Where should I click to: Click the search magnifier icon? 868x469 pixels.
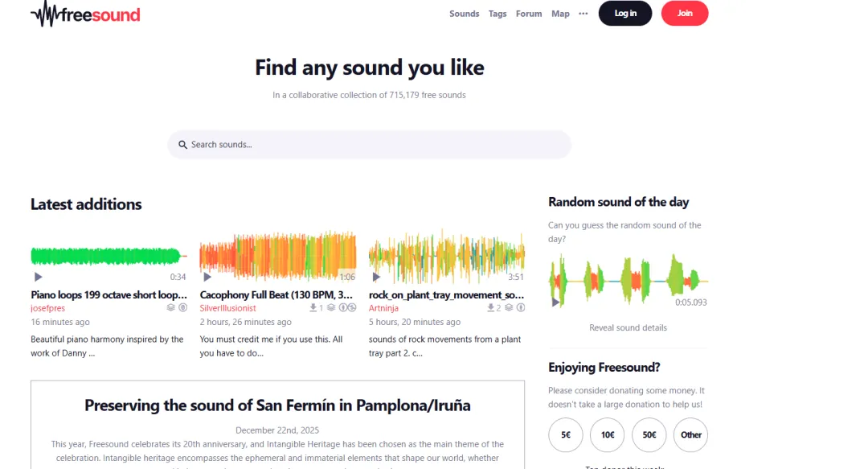click(182, 145)
